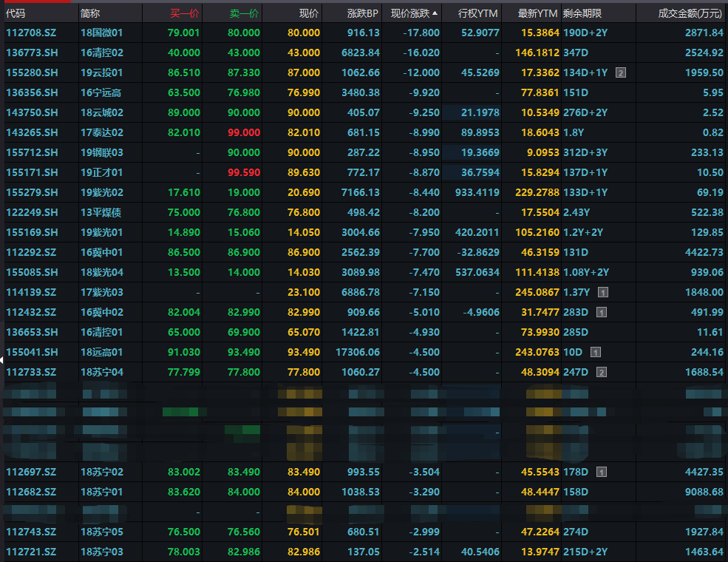Viewport: 728px width, 562px height.
Task: Click the red ask price 99.590 for 19正才01
Action: point(244,173)
